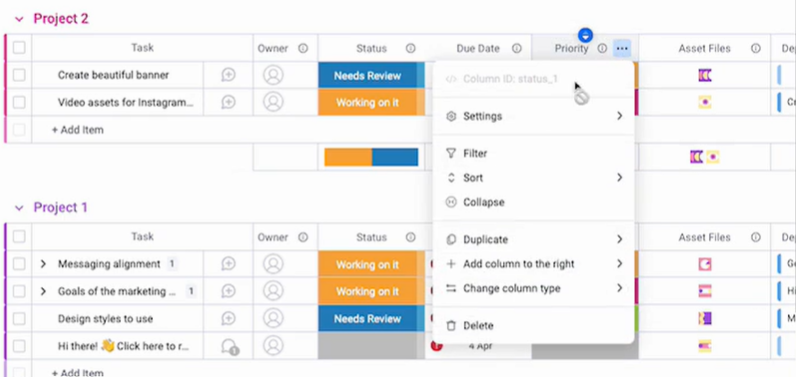Click info icon beside Asset Files header in Project 2
The width and height of the screenshot is (796, 377).
click(755, 49)
